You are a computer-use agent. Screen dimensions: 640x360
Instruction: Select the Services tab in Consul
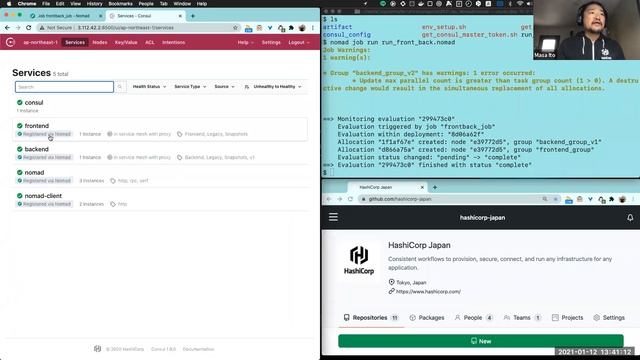75,42
